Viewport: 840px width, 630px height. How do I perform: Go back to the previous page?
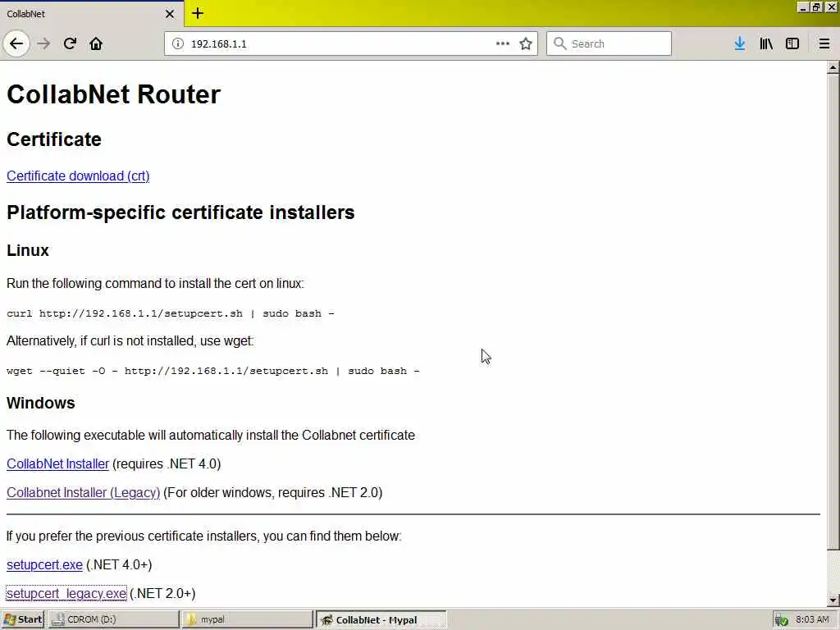pos(16,43)
